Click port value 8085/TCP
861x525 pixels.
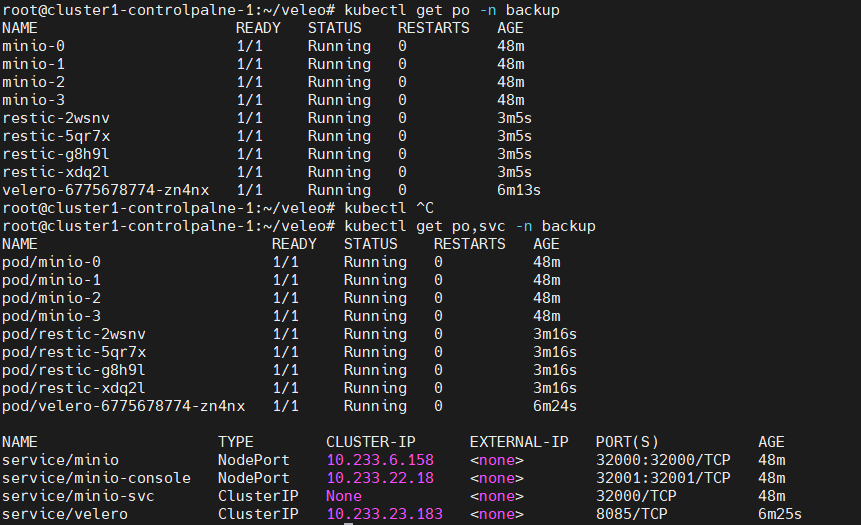click(631, 514)
